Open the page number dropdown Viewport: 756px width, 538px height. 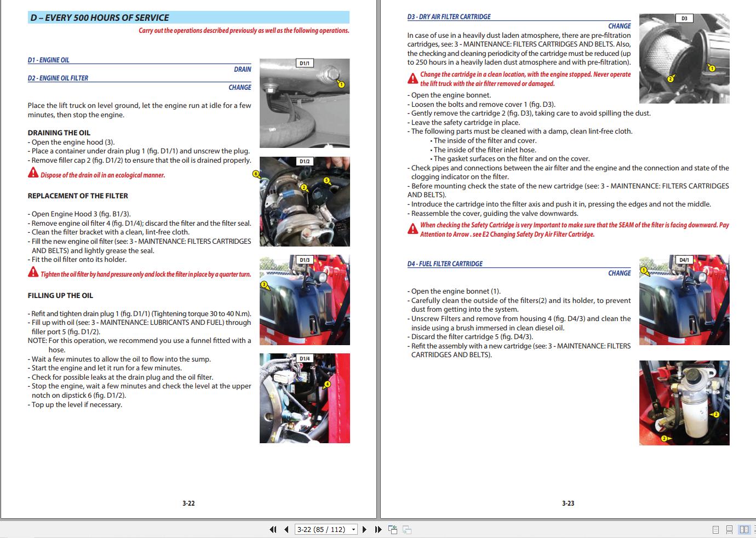pyautogui.click(x=352, y=529)
